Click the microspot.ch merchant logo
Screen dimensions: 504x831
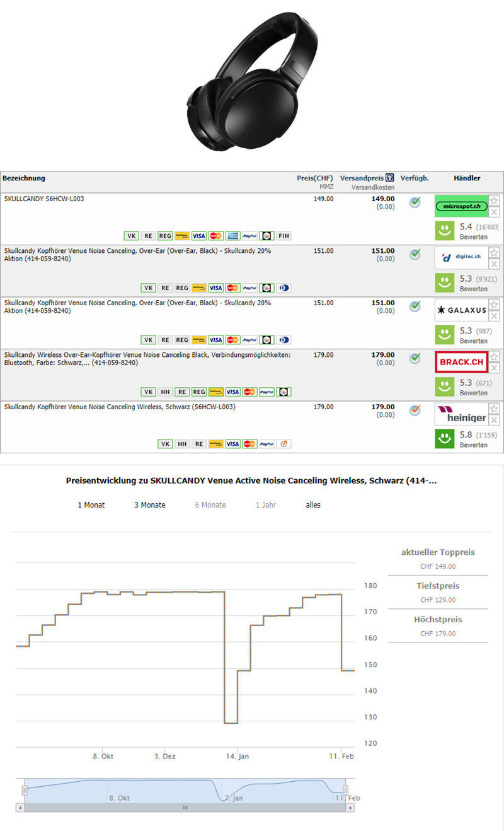461,206
